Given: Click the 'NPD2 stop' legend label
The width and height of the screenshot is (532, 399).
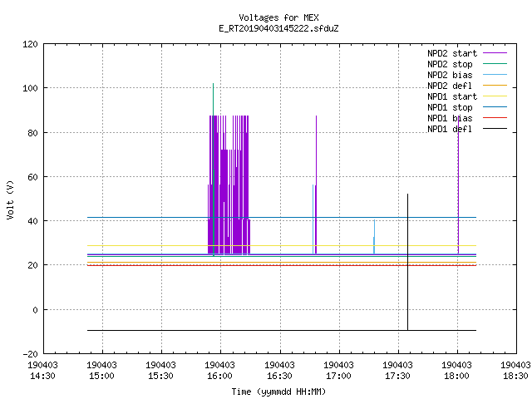Looking at the screenshot, I should [450, 64].
